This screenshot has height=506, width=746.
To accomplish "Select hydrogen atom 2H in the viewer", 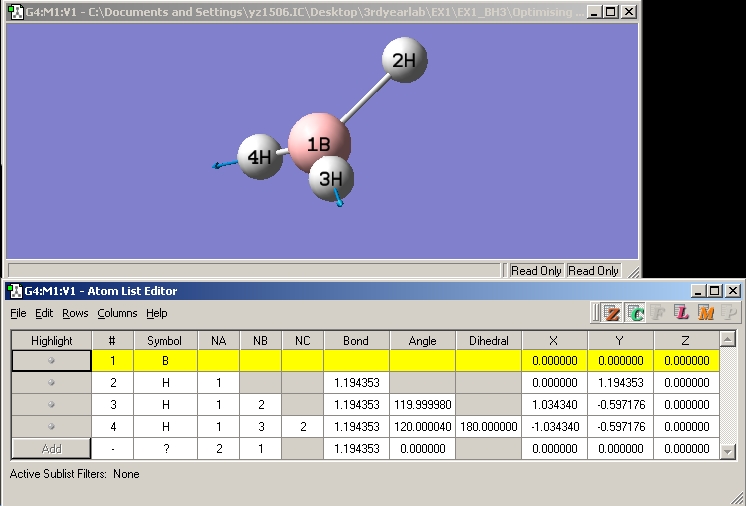I will [x=404, y=60].
